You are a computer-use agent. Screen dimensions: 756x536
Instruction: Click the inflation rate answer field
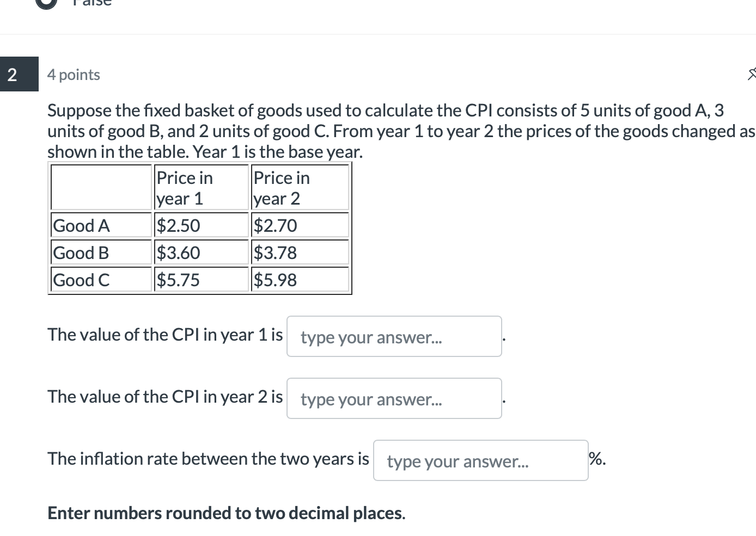pos(480,460)
